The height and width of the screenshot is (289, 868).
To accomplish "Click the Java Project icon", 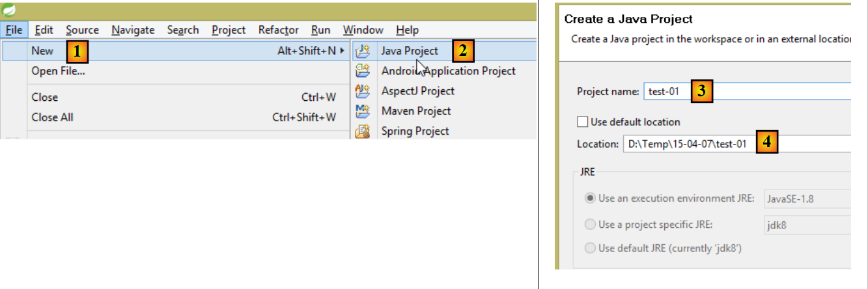I will 362,51.
